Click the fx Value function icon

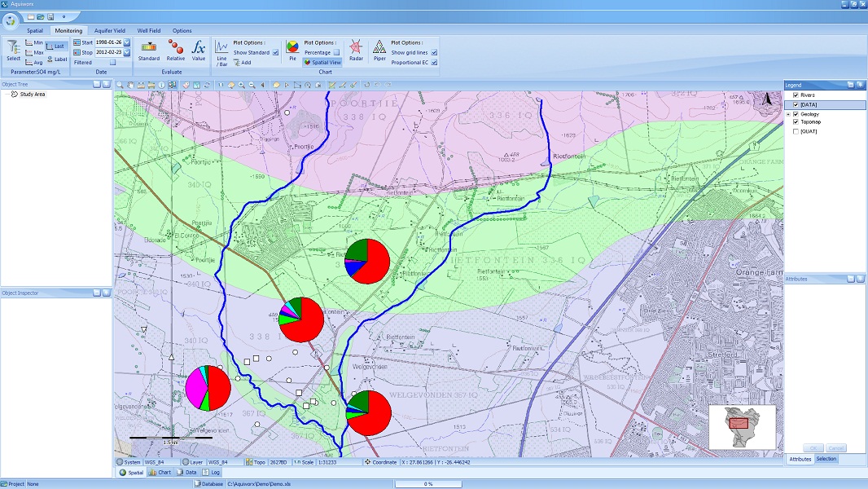point(199,48)
